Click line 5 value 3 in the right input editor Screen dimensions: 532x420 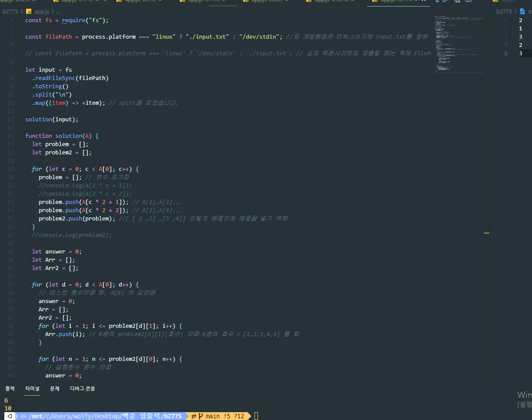pyautogui.click(x=520, y=53)
